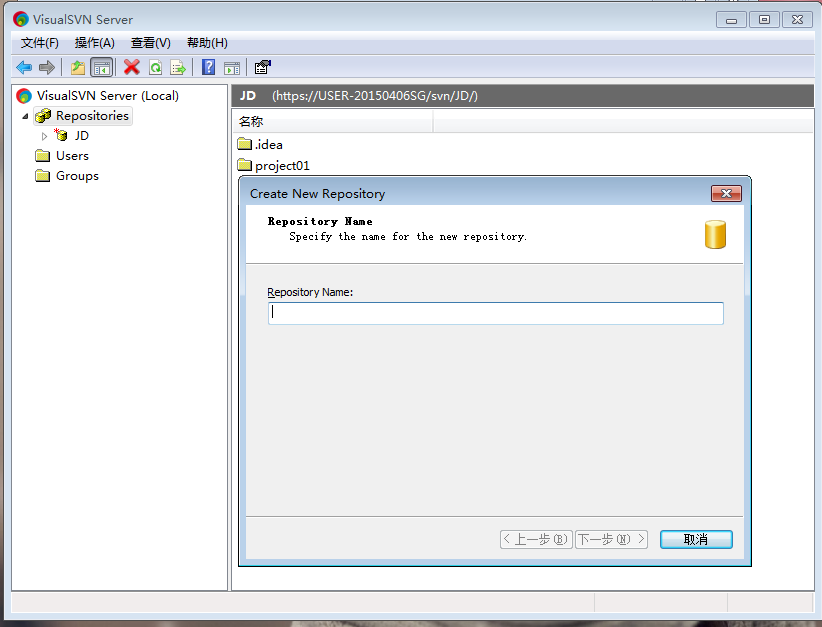Select the Repositories tree item label
This screenshot has height=627, width=822.
[x=92, y=115]
